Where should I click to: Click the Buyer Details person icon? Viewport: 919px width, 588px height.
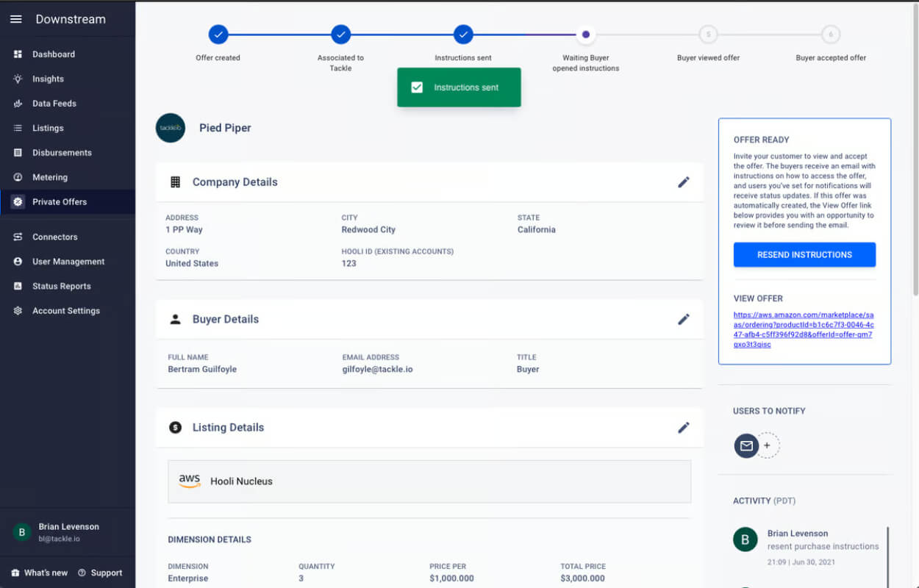point(175,319)
